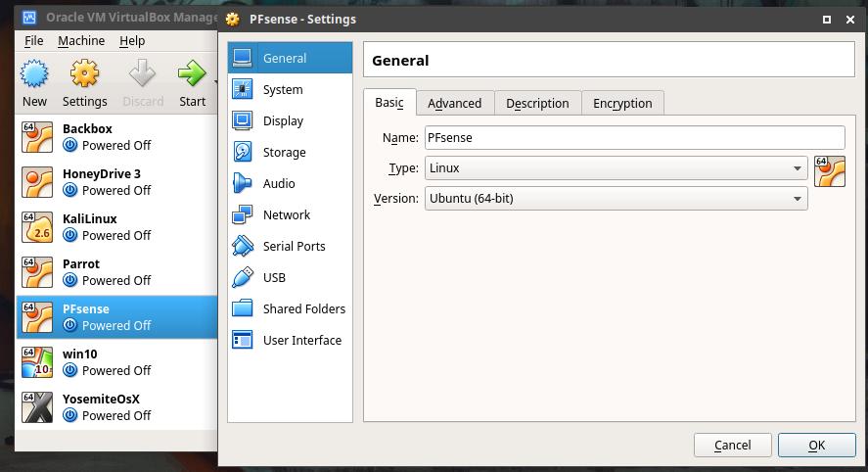The height and width of the screenshot is (472, 868).
Task: Open the User Interface settings category
Action: click(x=290, y=340)
